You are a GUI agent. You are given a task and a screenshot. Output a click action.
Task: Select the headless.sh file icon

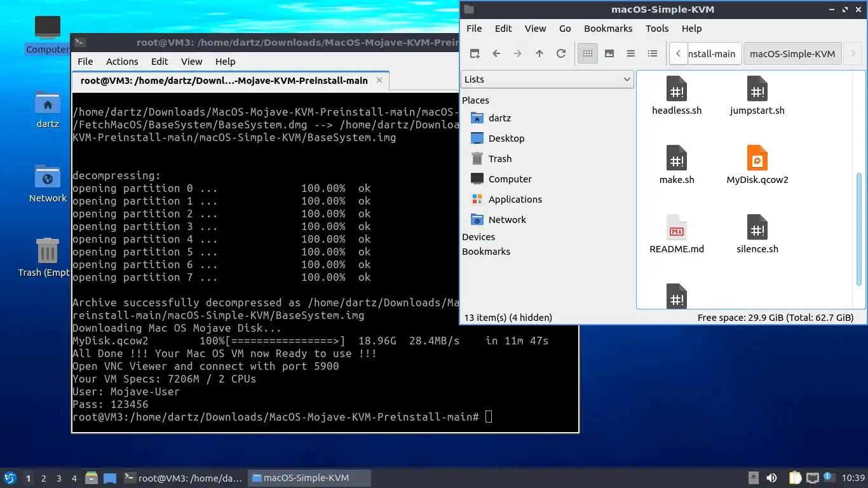(677, 89)
